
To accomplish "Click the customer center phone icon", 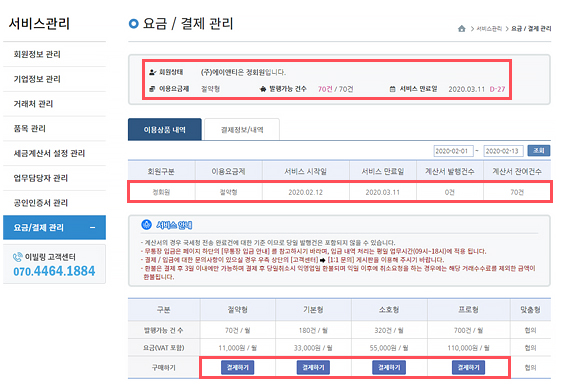I will [17, 257].
